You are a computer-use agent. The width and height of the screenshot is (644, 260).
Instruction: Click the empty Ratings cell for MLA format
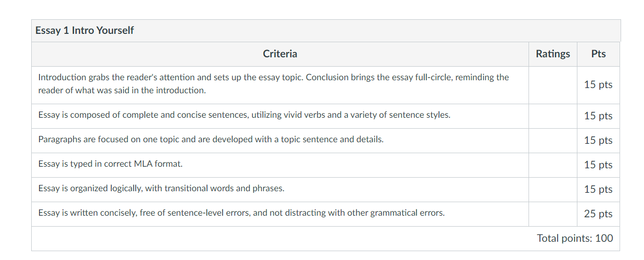pos(553,165)
